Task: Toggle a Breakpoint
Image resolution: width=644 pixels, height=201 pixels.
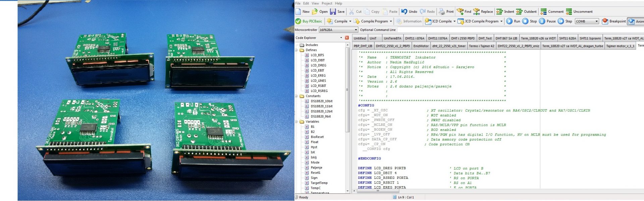Action: [605, 21]
